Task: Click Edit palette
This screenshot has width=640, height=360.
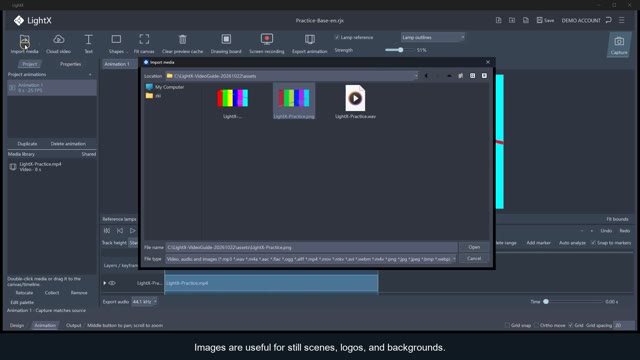Action: click(22, 302)
